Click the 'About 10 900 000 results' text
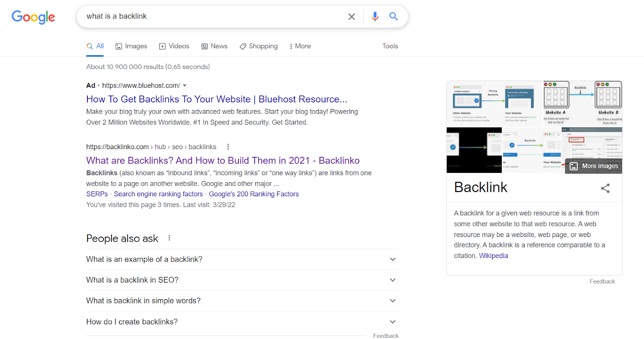The image size is (644, 339). [148, 67]
